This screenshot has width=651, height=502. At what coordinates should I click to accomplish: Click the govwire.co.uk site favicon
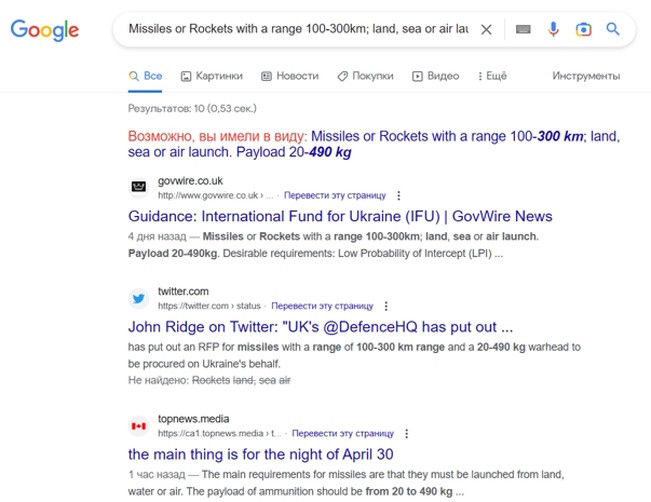click(139, 188)
